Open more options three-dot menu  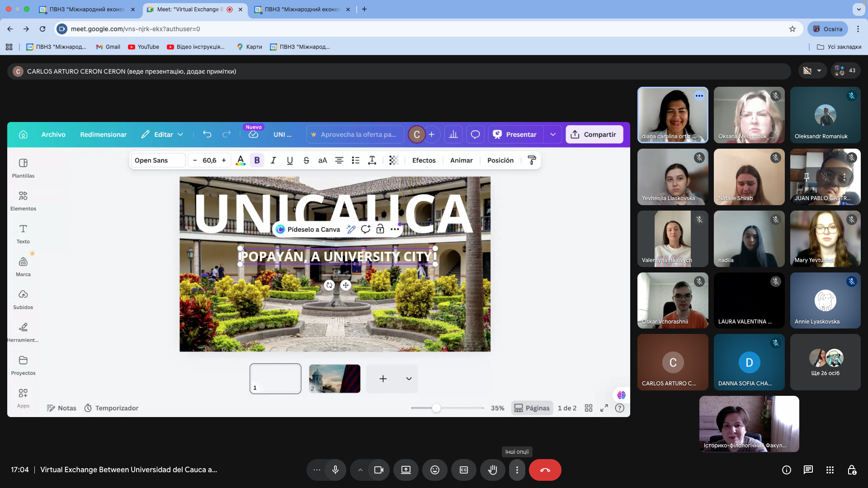(x=517, y=470)
